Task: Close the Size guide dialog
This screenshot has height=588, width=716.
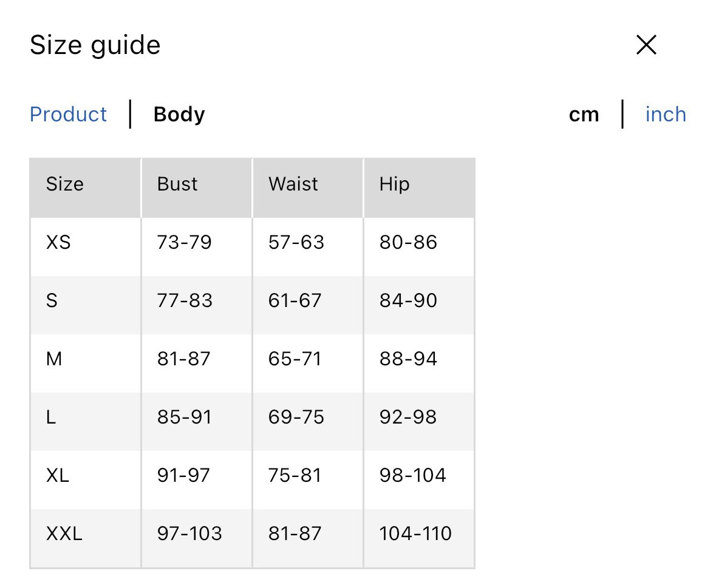Action: 646,45
